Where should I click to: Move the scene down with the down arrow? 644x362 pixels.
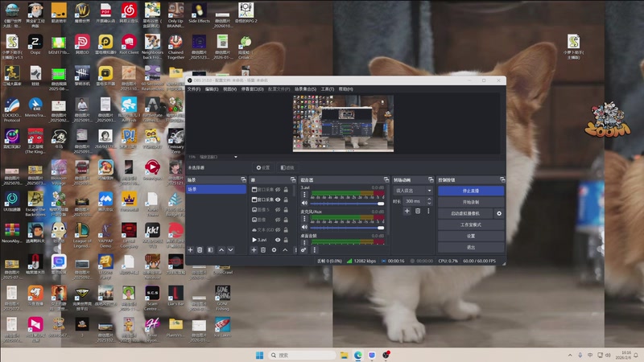point(231,250)
